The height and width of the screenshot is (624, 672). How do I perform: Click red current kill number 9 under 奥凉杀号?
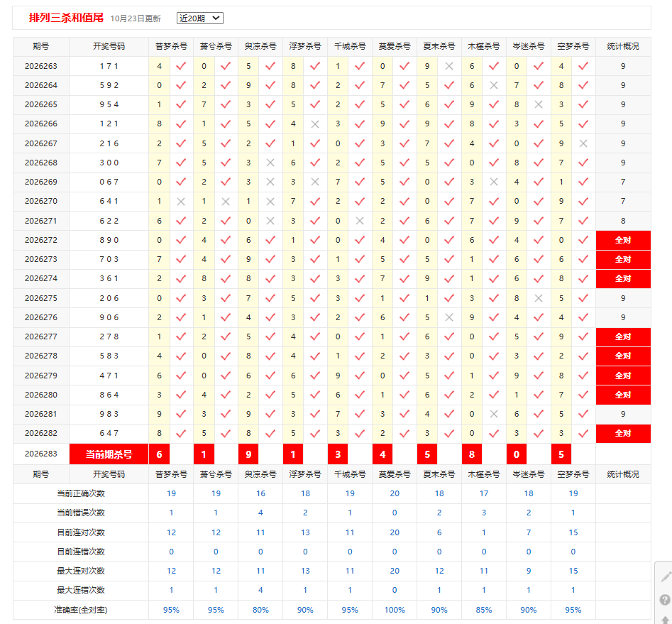(x=248, y=454)
